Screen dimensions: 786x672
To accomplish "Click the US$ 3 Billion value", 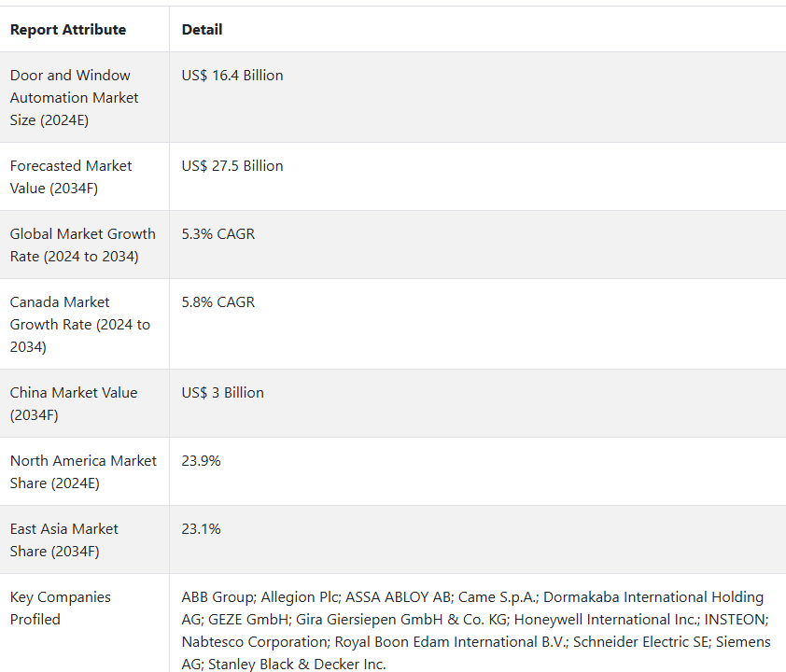I will [222, 392].
